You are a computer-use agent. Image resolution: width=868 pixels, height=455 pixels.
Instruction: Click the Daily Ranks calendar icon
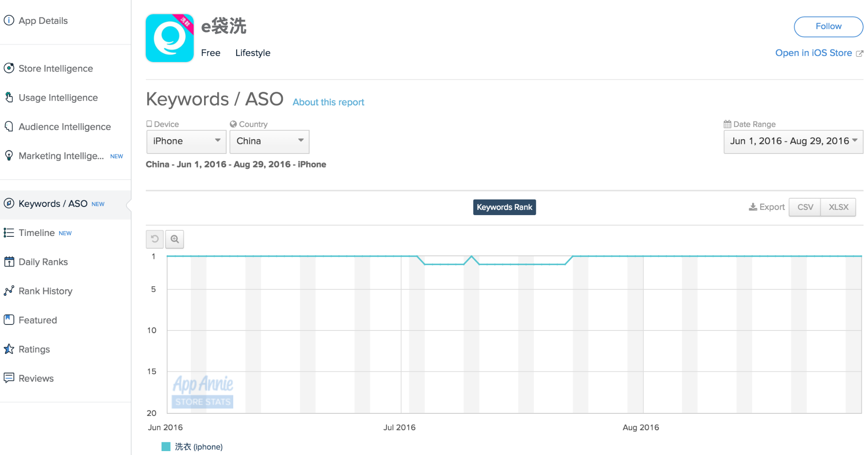(x=9, y=262)
